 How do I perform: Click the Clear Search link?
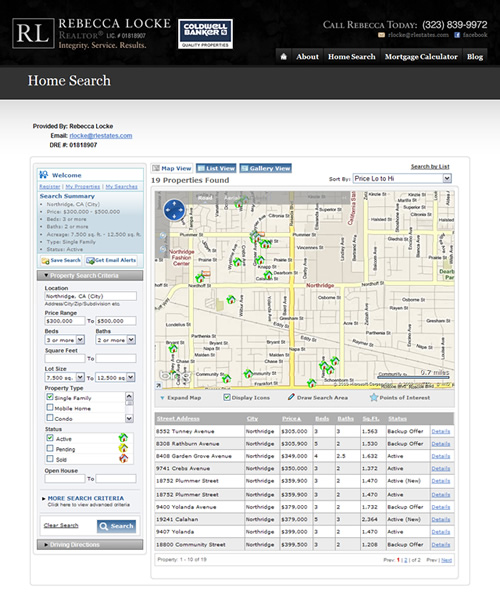61,525
